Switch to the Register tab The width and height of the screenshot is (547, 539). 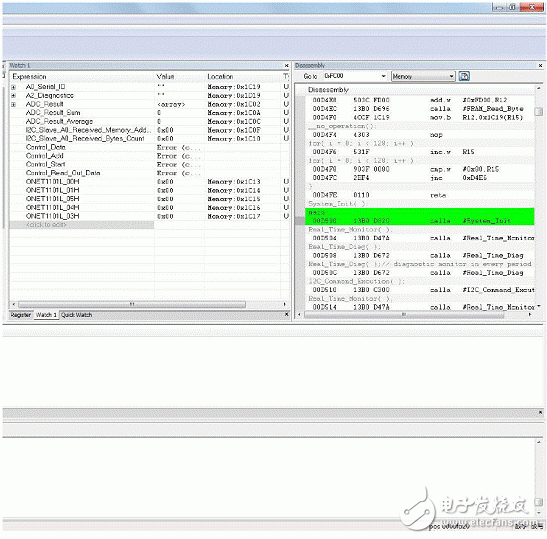pyautogui.click(x=21, y=315)
